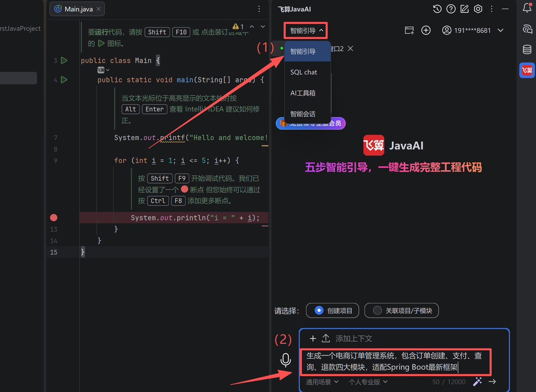Click the upload file icon

click(326, 338)
